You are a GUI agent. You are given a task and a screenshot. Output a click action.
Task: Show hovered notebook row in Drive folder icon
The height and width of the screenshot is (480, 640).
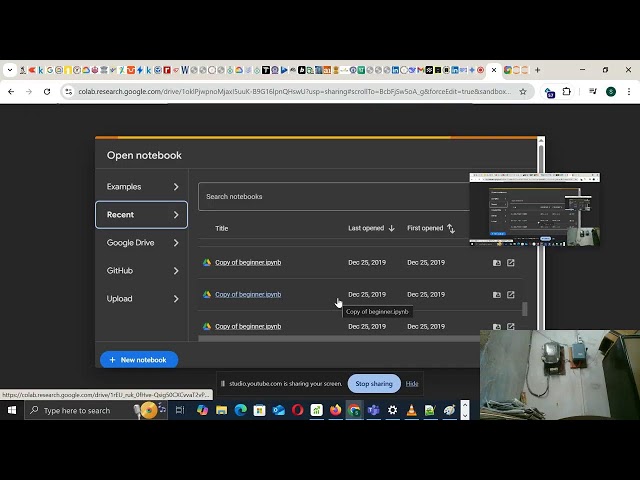[497, 294]
